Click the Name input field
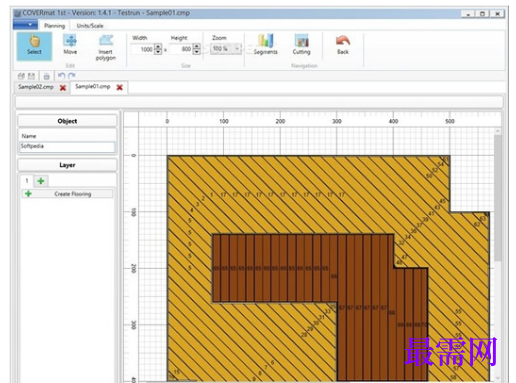The height and width of the screenshot is (383, 516). [67, 147]
